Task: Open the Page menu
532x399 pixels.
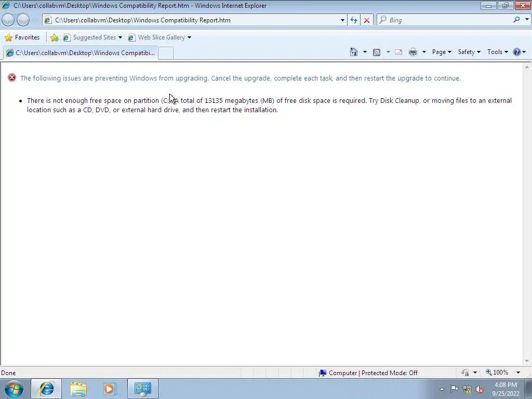Action: pos(442,52)
